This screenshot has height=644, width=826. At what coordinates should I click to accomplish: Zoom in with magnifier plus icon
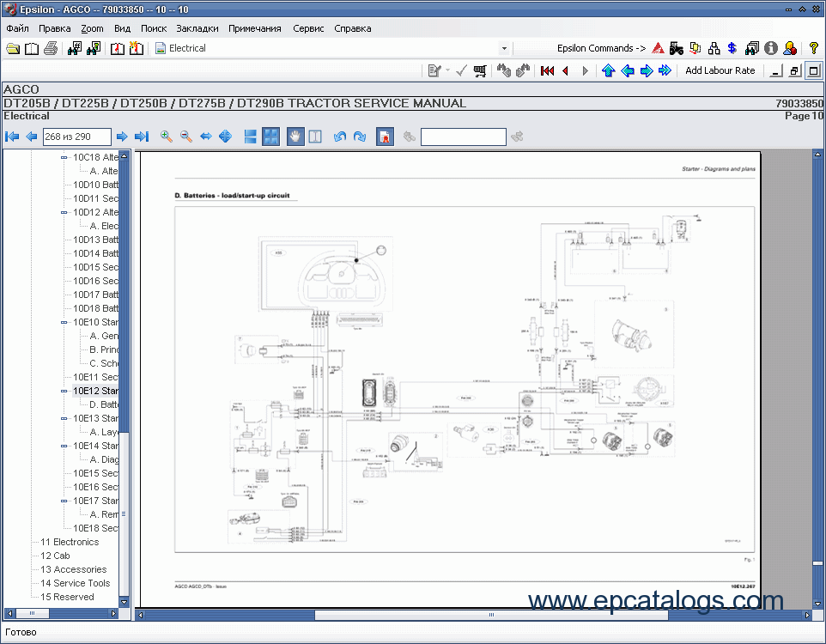tap(167, 137)
